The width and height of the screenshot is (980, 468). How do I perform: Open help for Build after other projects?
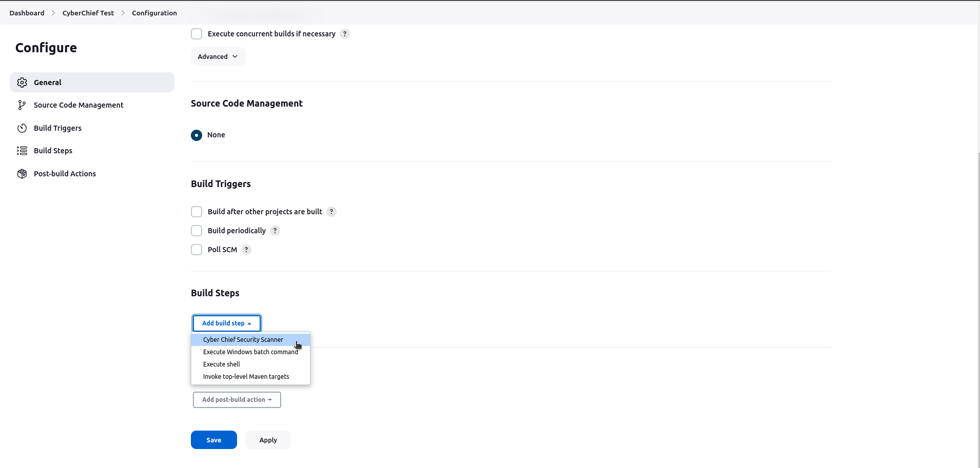coord(331,212)
